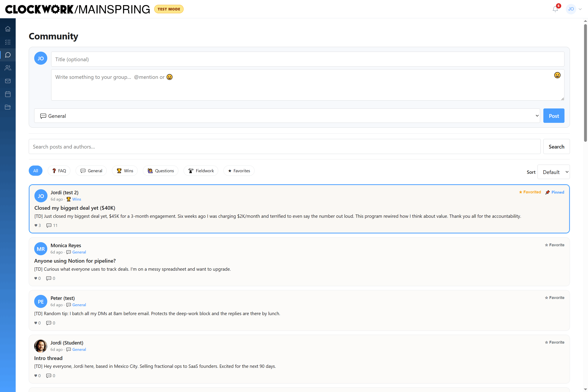Click author name Jordi (Student)

coord(67,343)
